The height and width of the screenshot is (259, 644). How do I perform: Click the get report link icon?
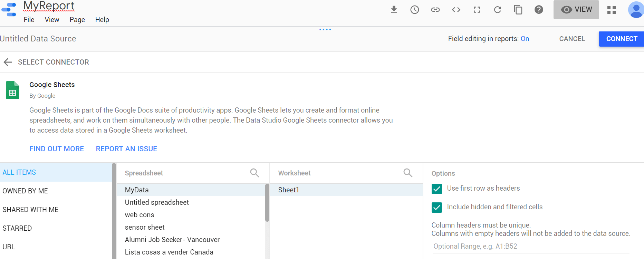[x=435, y=10]
